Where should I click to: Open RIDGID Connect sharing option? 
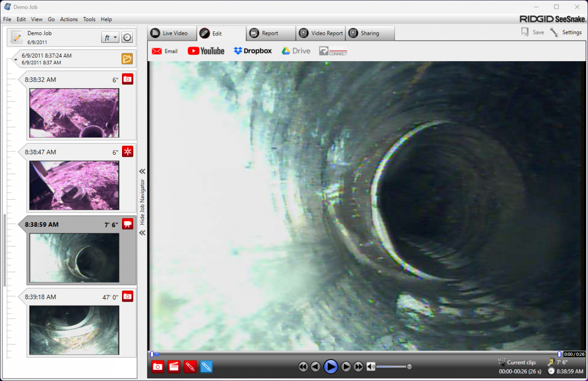coord(333,50)
